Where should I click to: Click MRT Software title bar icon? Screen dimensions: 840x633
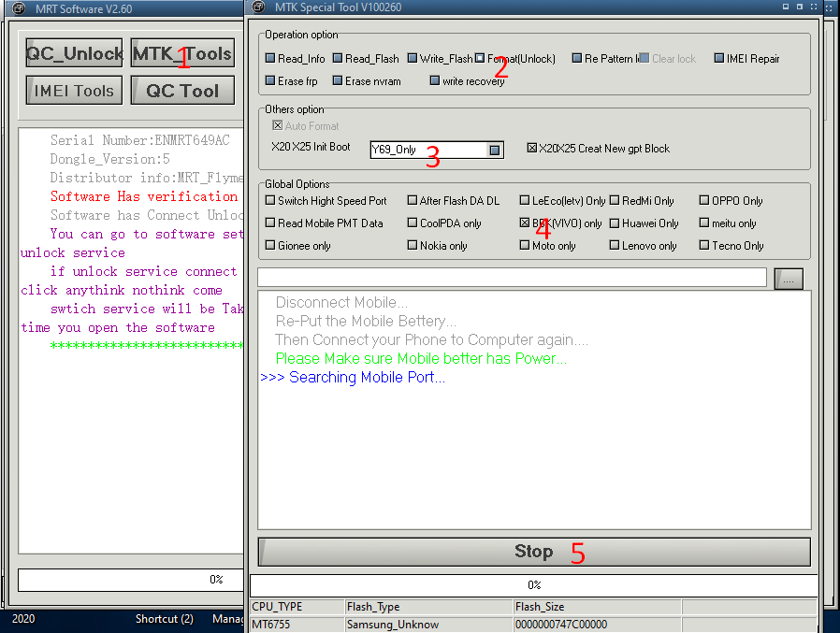coord(18,8)
